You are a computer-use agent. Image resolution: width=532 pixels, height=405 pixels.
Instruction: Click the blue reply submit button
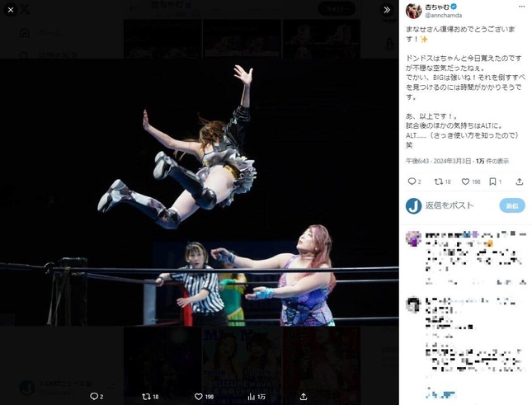(x=512, y=205)
